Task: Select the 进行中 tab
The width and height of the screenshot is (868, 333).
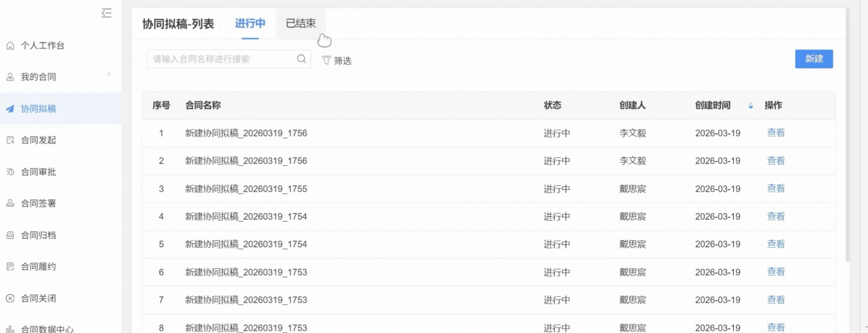Action: tap(250, 23)
